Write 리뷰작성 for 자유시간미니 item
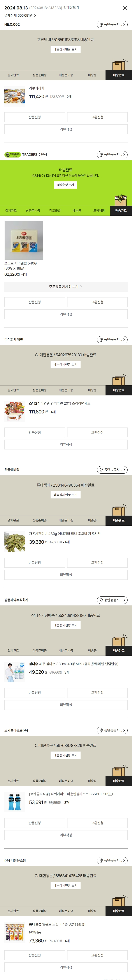This screenshot has width=132, height=980. [66, 575]
